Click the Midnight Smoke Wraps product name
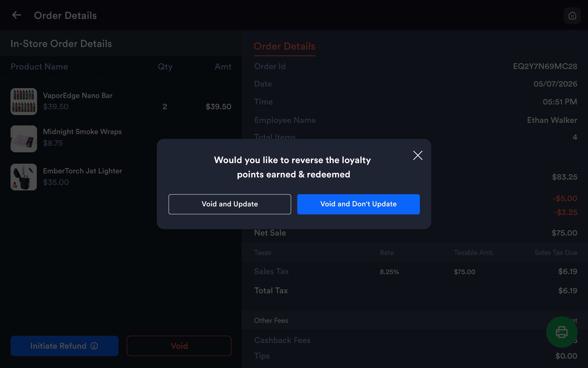 pyautogui.click(x=82, y=132)
